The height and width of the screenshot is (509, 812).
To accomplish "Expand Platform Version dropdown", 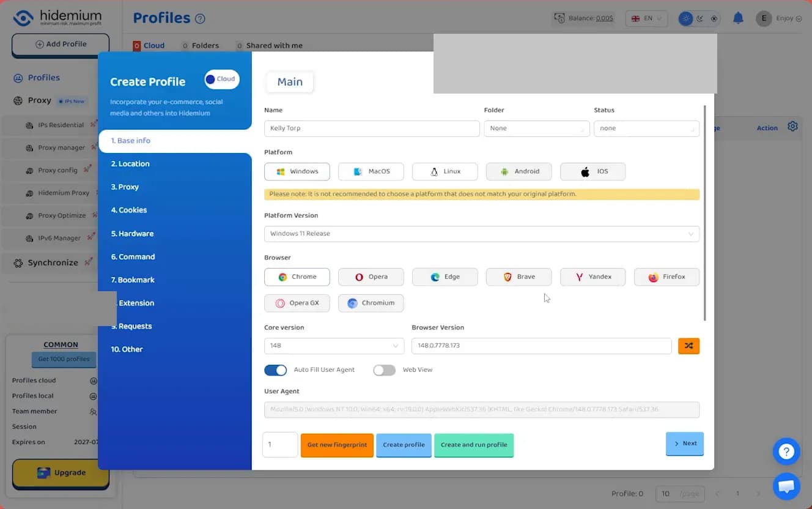I will point(482,234).
